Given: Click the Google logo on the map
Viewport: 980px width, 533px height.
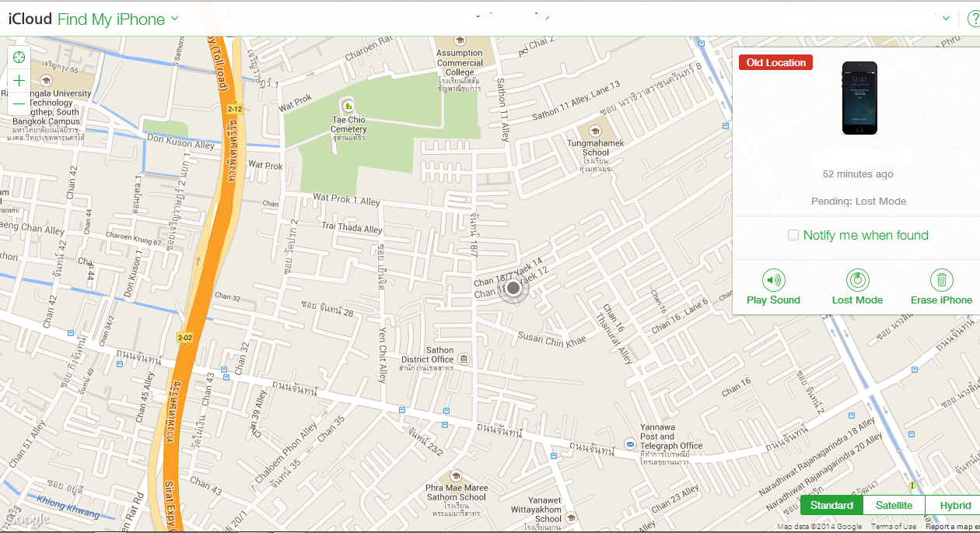Looking at the screenshot, I should pyautogui.click(x=26, y=518).
